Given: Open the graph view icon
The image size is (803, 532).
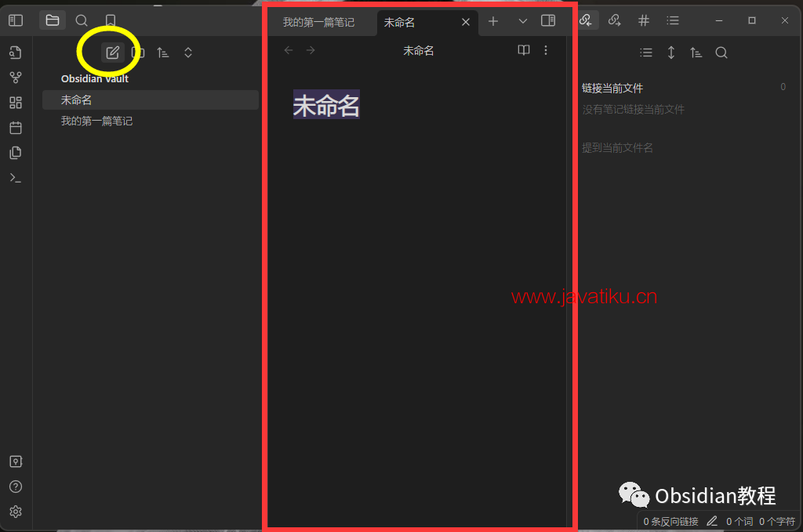Looking at the screenshot, I should point(16,78).
